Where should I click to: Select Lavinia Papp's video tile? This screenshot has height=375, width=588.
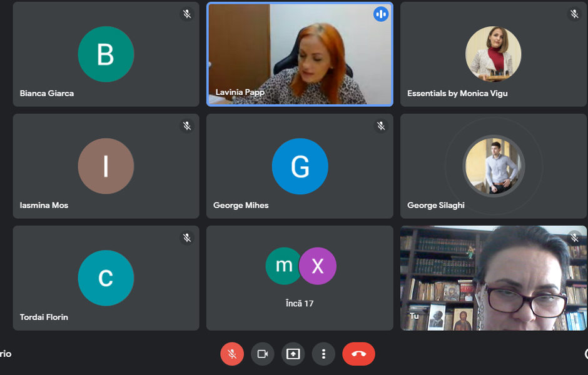300,54
